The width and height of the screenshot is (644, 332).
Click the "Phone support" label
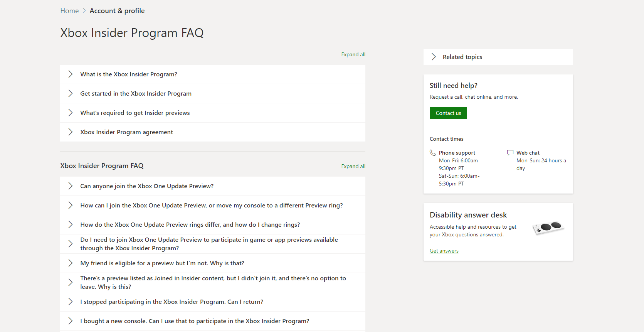(457, 153)
